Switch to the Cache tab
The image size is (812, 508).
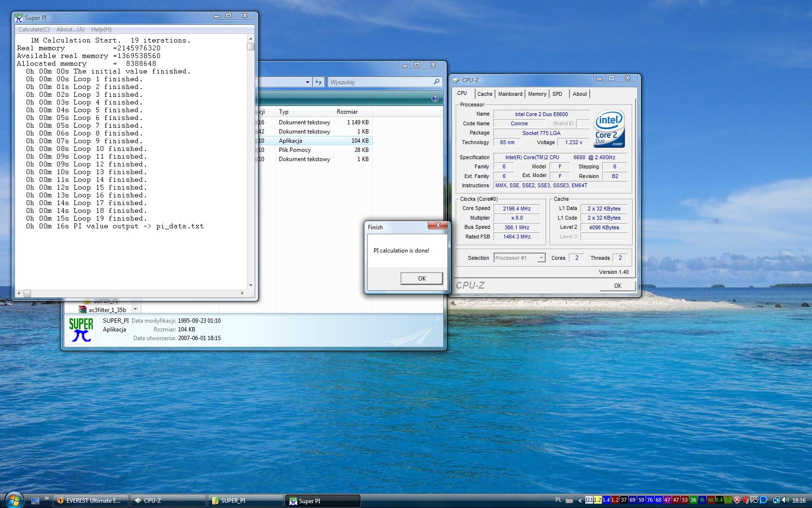pyautogui.click(x=485, y=94)
